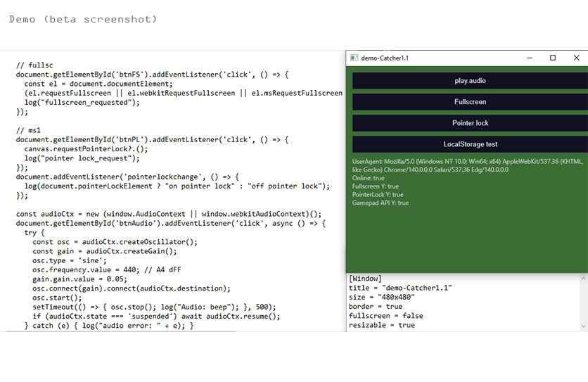Click the canvas.requestPointerLock?.(); line

point(86,149)
